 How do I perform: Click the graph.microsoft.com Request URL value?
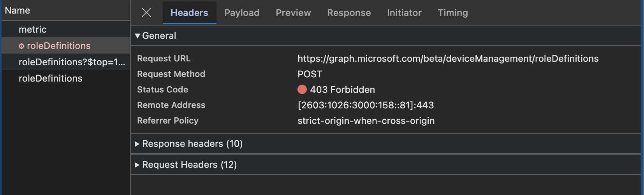pos(448,59)
